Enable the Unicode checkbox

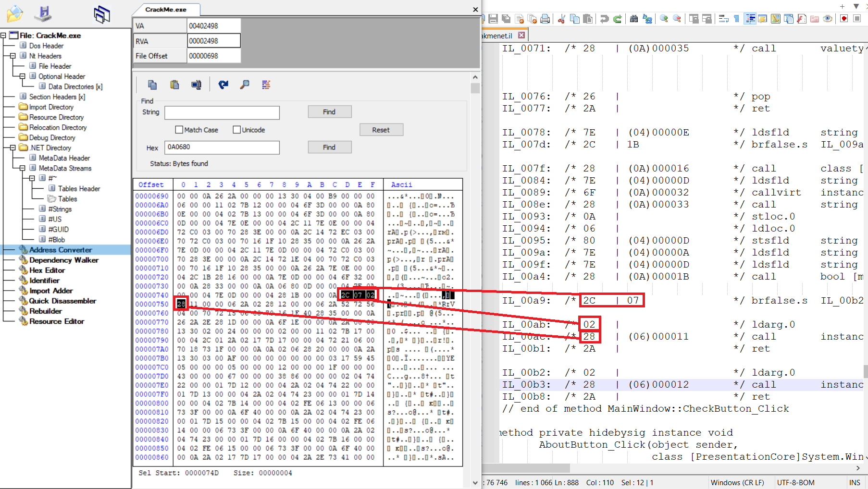point(236,130)
